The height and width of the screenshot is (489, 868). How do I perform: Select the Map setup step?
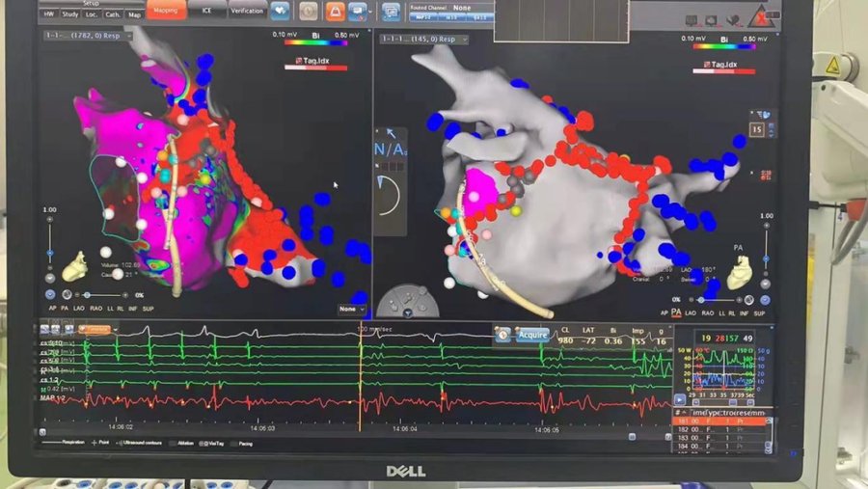click(134, 14)
